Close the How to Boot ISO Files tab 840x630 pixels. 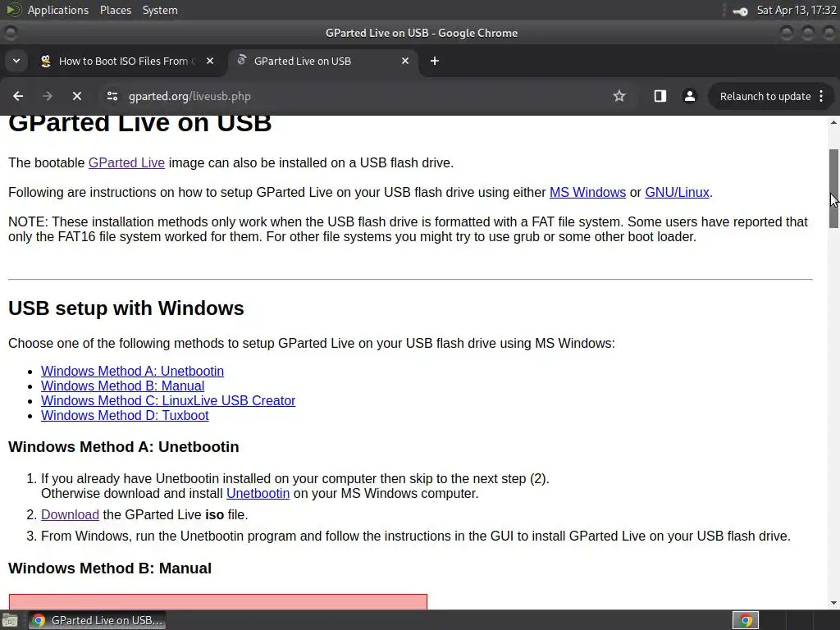pos(210,61)
